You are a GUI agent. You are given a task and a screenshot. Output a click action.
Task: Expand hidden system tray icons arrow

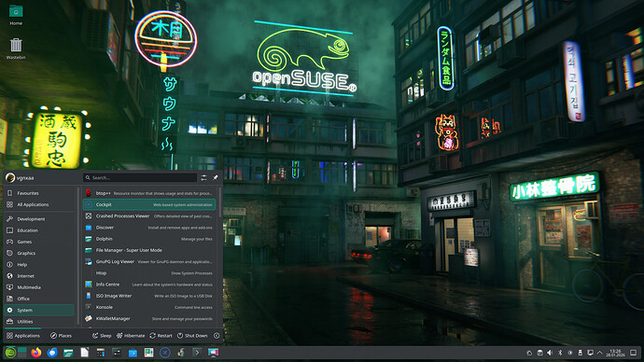coord(599,353)
